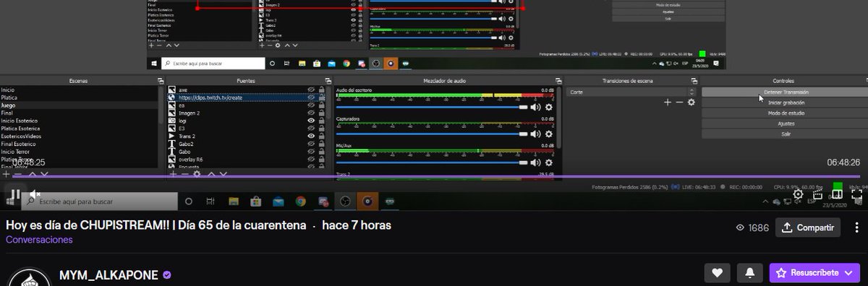Screen dimensions: 868x286
Task: Open Capturadora audio settings gear
Action: 548,134
